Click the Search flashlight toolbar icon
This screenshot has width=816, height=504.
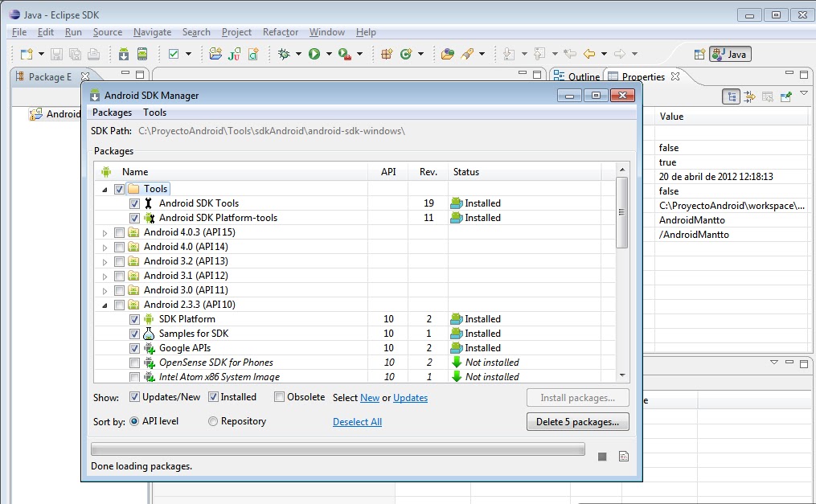tap(467, 54)
